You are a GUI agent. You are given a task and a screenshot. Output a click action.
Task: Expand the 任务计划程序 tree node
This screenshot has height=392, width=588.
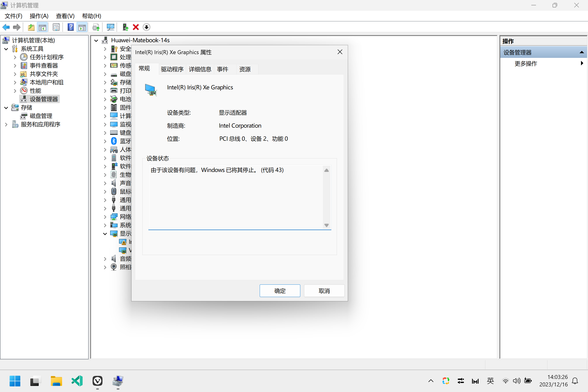coord(15,57)
